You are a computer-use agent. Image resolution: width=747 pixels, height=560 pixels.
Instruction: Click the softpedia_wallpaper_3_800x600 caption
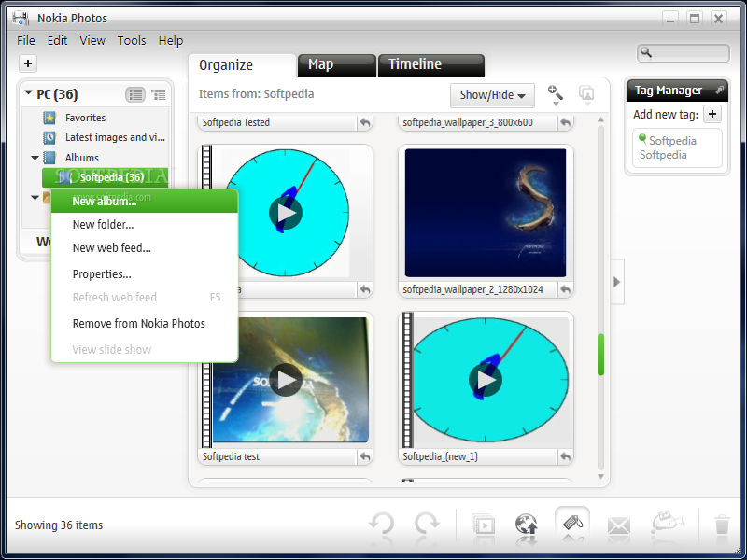click(468, 123)
